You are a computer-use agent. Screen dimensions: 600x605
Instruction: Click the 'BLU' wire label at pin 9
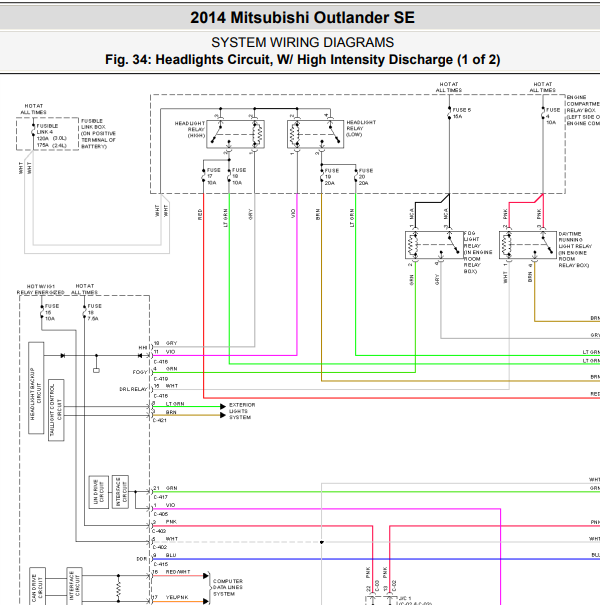[171, 555]
